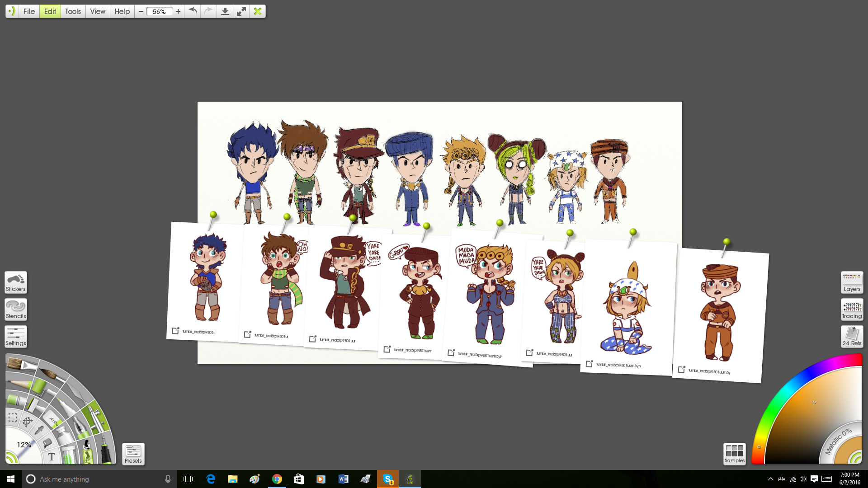868x488 pixels.
Task: Toggle the Layers panel
Action: click(852, 282)
